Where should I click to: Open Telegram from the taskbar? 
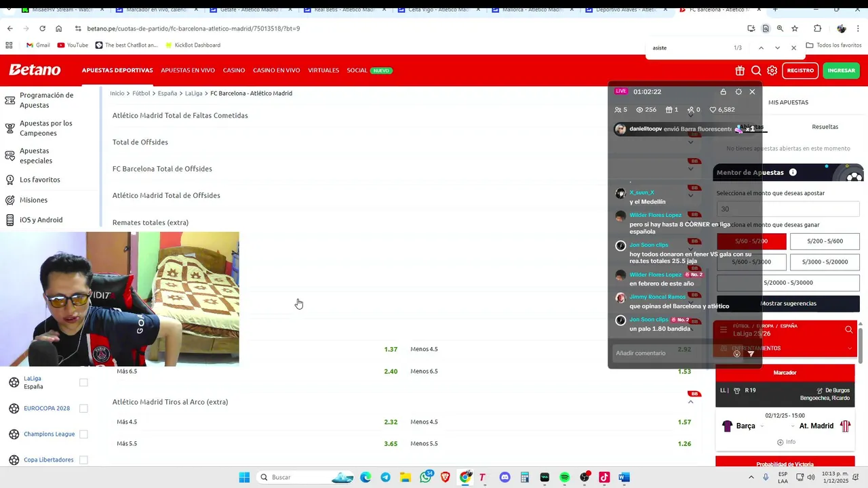pyautogui.click(x=385, y=477)
